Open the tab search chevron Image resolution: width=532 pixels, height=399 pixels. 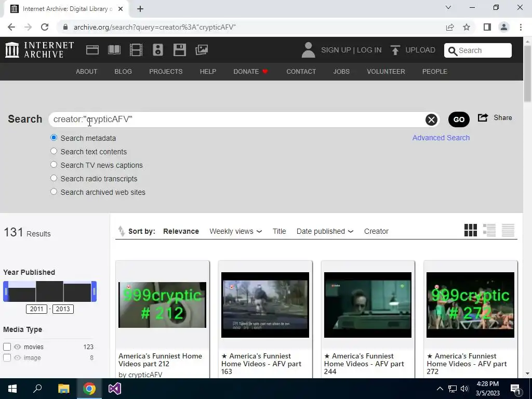pyautogui.click(x=448, y=7)
